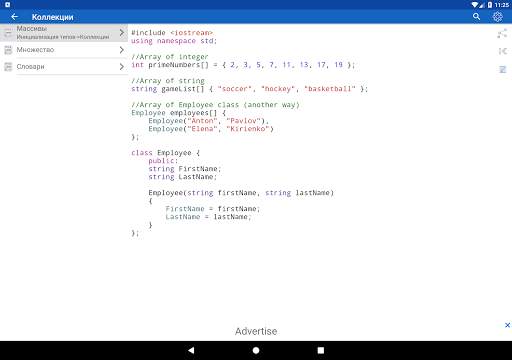This screenshot has width=512, height=360.
Task: Open search with the magnifier icon
Action: point(476,16)
